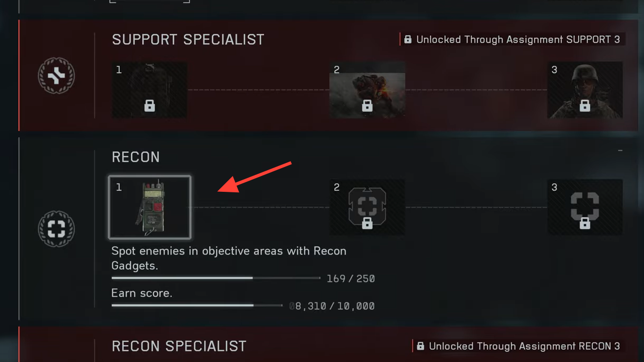Click the spot enemies progress bar
Screen dimensions: 644x362
[216, 278]
